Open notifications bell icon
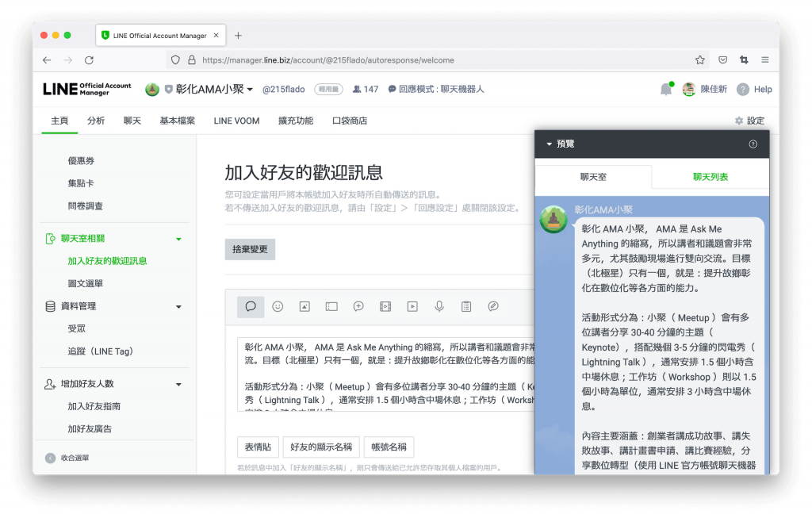 pos(666,89)
